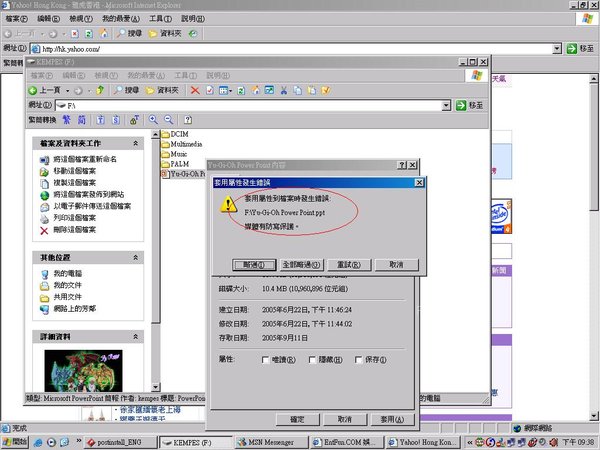This screenshot has width=600, height=450.
Task: Click the help question mark in properties dialog
Action: pos(400,164)
